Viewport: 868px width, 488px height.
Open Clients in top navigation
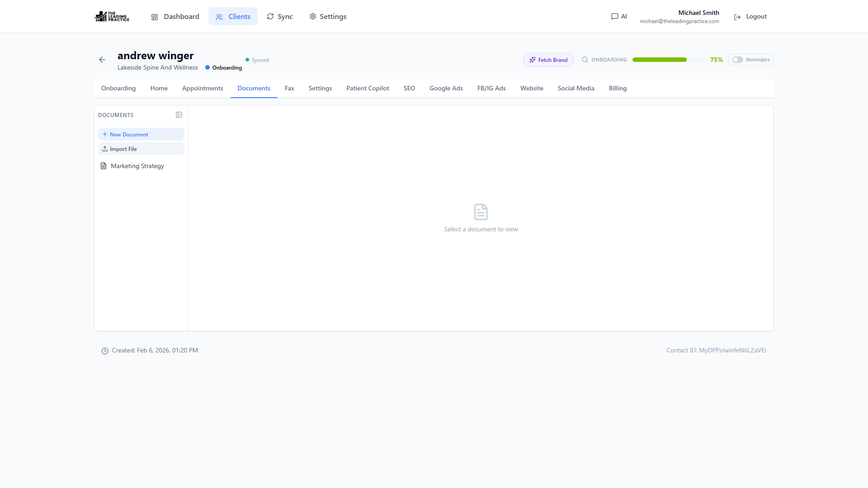(233, 16)
